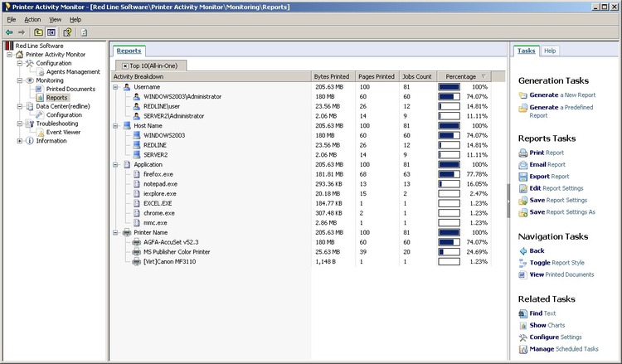Click the Forward arrow toolbar icon
This screenshot has height=364, width=622.
(x=22, y=32)
